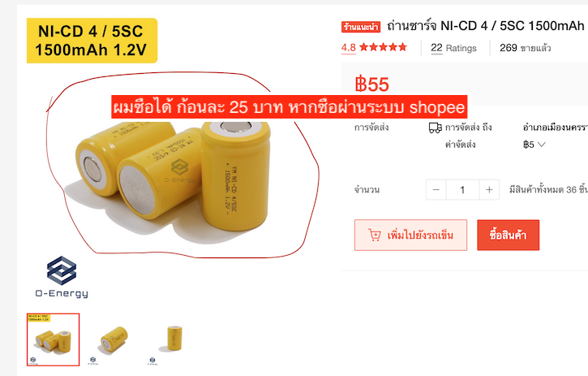Viewport: 588px width, 376px height.
Task: Click the O-Energy logo under the product image
Action: coord(62,277)
